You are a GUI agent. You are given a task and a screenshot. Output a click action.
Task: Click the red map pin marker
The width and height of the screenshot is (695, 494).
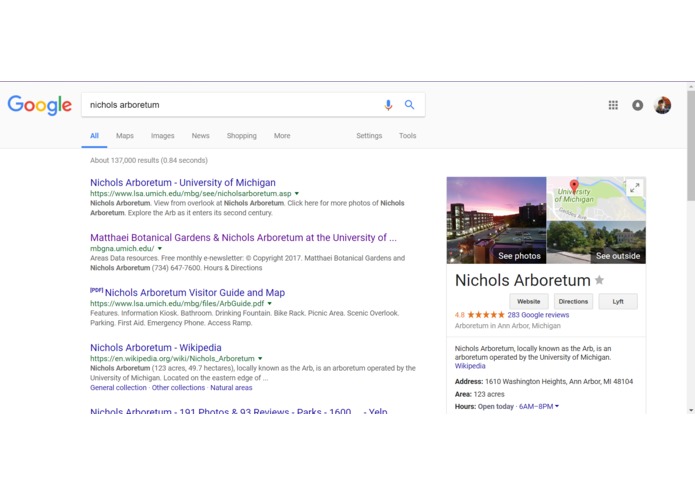coord(574,186)
